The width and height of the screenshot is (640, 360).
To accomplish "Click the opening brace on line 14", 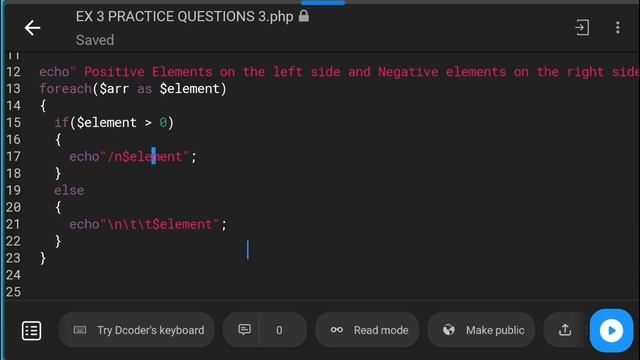I will tap(43, 106).
